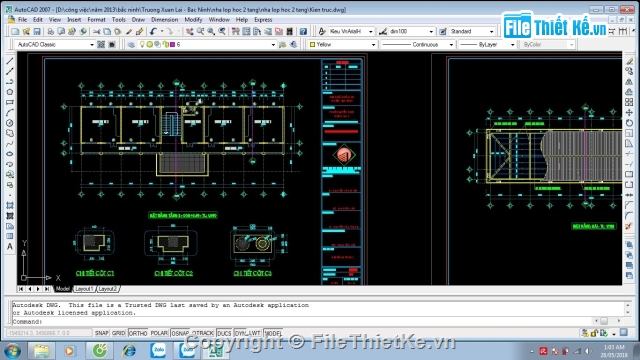Select the Circle draw tool
Screen dimensions: 640x360
point(10,123)
